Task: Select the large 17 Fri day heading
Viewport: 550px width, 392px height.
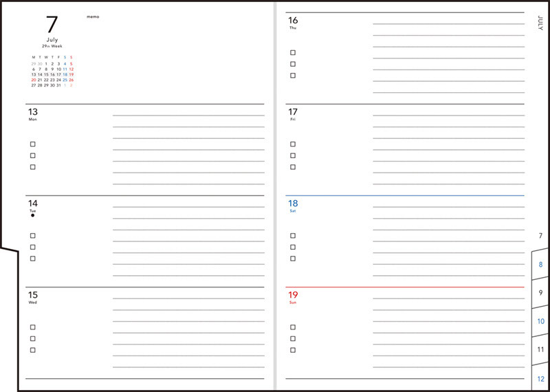Action: point(293,112)
